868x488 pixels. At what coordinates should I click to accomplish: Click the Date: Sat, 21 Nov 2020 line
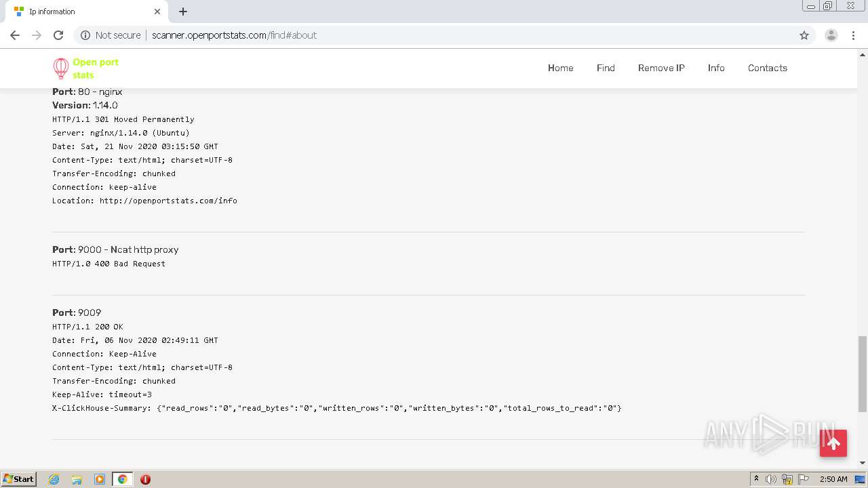click(135, 146)
